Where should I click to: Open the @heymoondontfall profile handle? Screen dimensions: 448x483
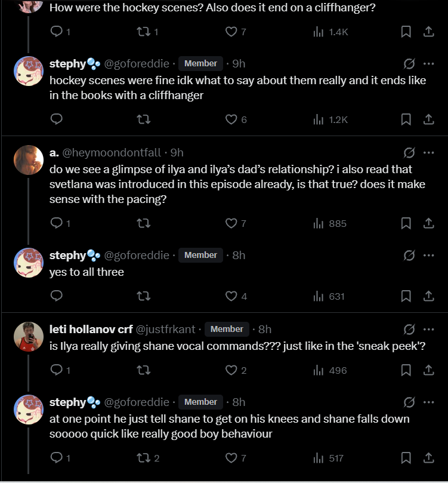point(115,153)
